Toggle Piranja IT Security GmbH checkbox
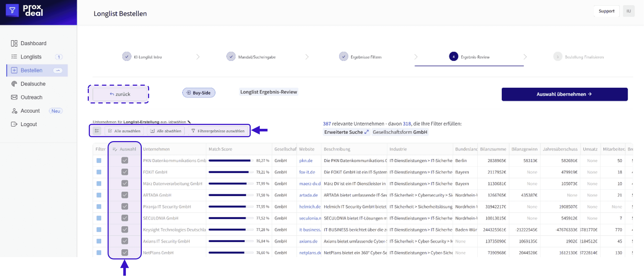The height and width of the screenshot is (278, 644). click(x=125, y=206)
